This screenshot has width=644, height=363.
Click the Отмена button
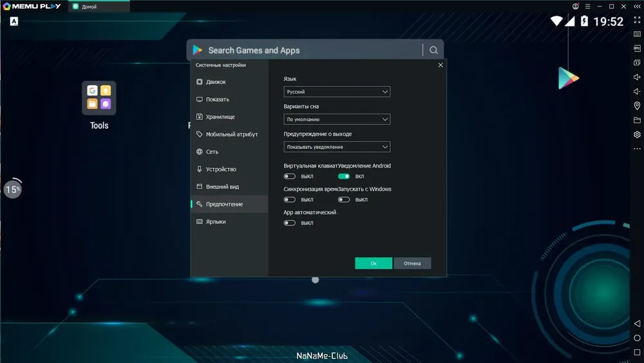[x=412, y=263]
